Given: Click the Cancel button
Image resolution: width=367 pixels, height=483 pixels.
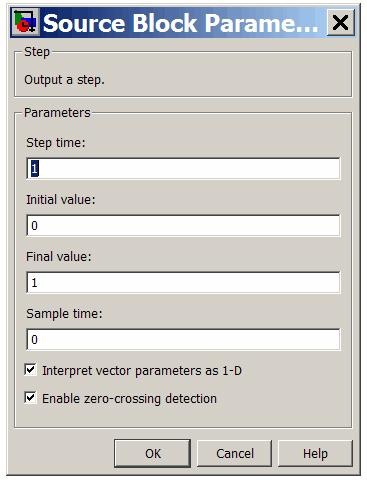Looking at the screenshot, I should (x=235, y=453).
